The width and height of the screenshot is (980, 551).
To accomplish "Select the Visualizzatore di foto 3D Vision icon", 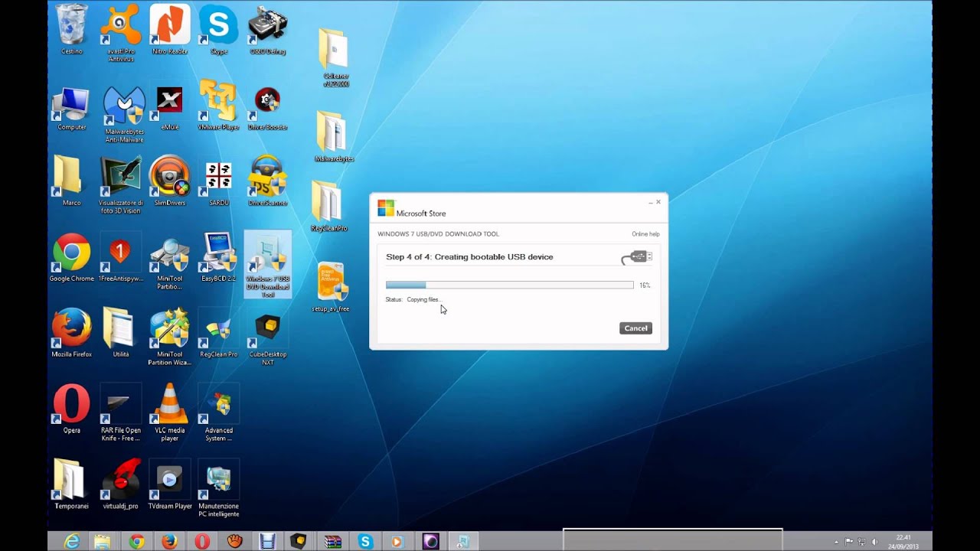I will pyautogui.click(x=120, y=185).
